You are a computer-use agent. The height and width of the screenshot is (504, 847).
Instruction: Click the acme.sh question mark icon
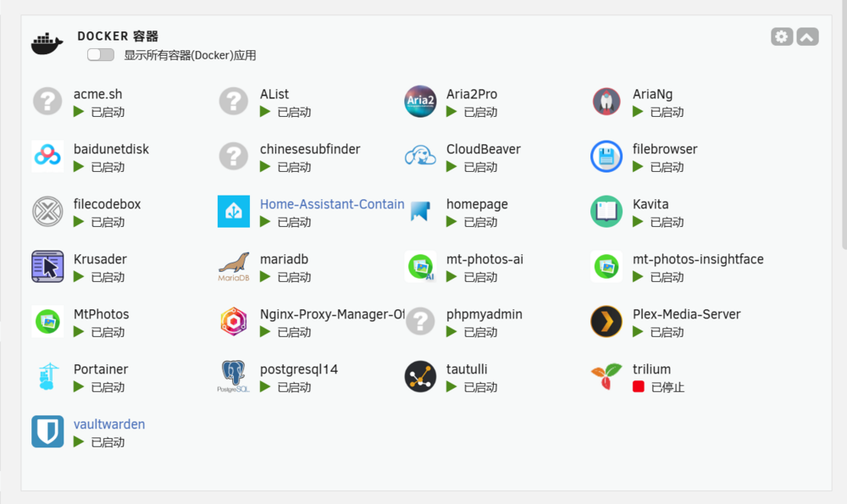[x=47, y=101]
